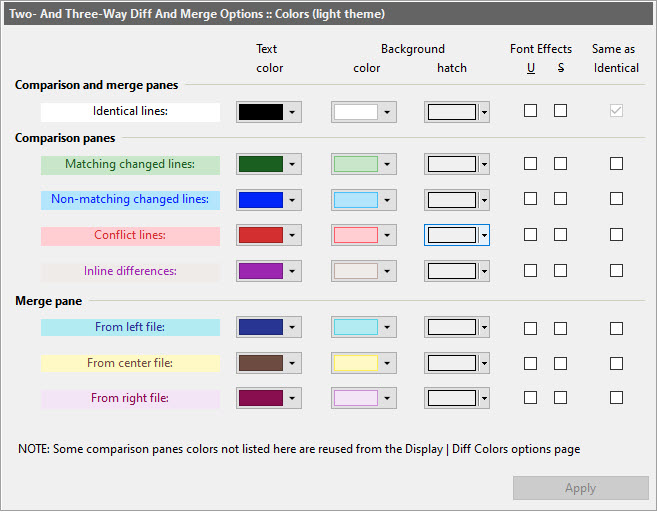This screenshot has height=512, width=658.
Task: Enable strikethrough for Matching changed lines
Action: (x=560, y=164)
